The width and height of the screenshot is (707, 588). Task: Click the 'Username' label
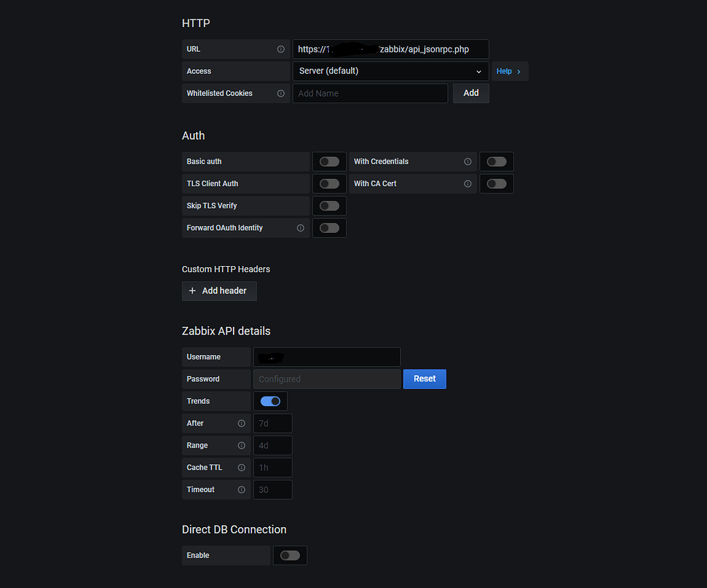(203, 357)
